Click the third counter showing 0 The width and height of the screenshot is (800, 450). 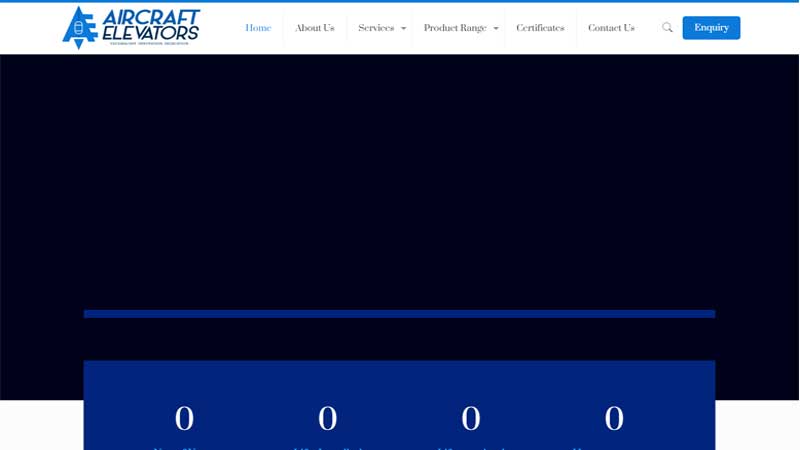click(471, 418)
